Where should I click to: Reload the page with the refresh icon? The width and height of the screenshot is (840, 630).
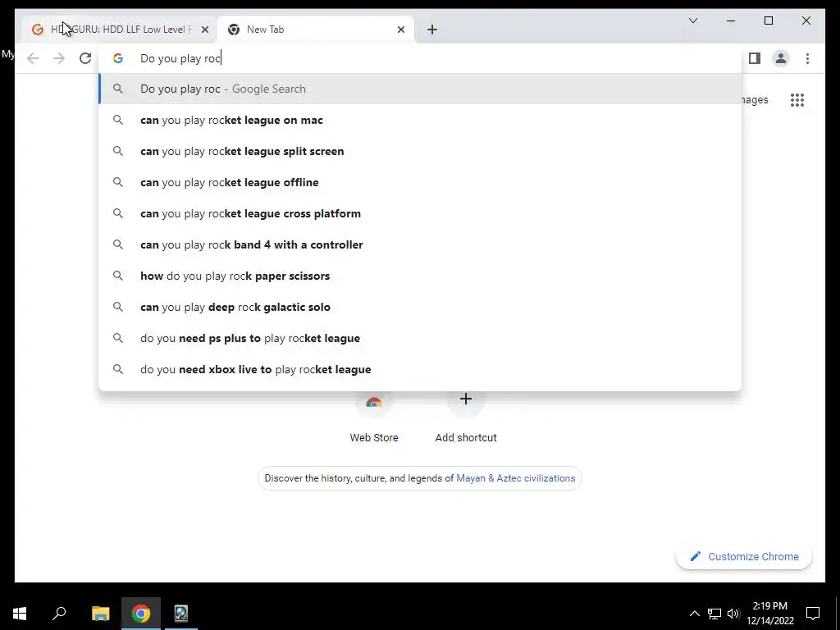tap(85, 58)
